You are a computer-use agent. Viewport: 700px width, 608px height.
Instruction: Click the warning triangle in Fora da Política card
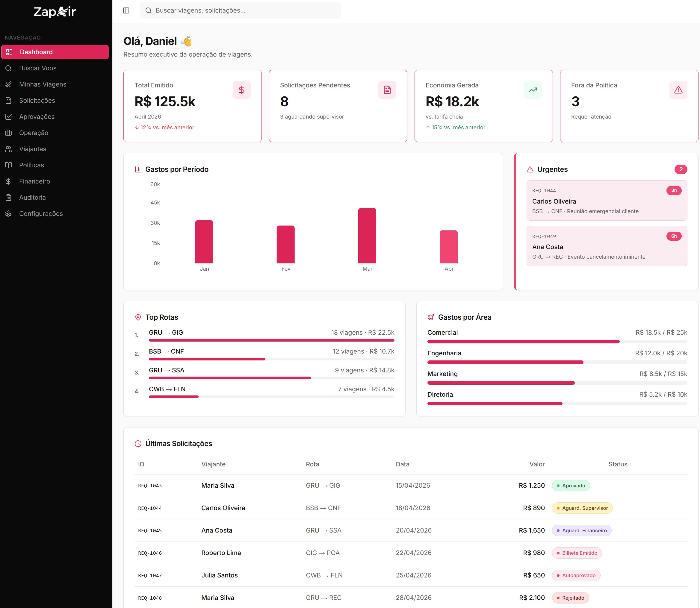678,90
